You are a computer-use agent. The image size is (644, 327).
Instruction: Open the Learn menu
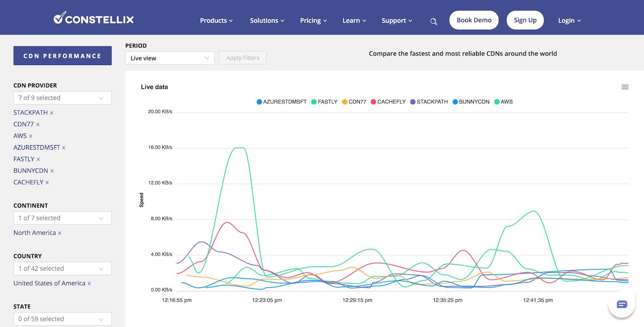354,21
